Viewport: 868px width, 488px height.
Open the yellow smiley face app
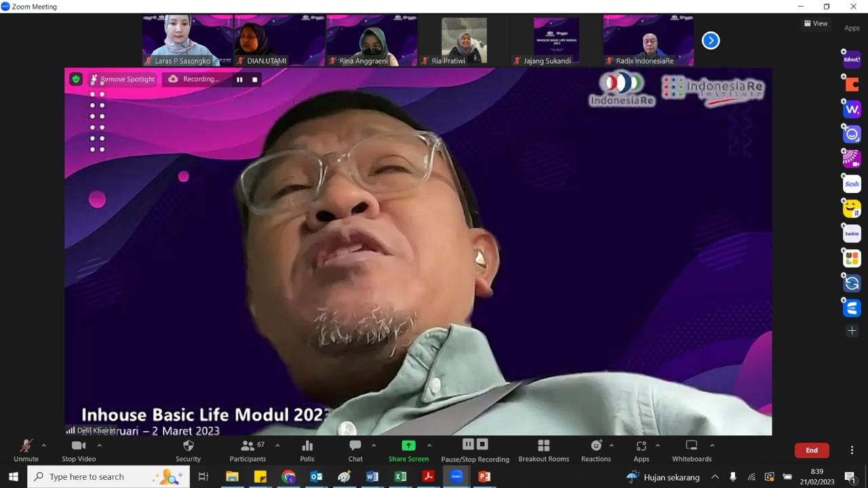pyautogui.click(x=852, y=209)
